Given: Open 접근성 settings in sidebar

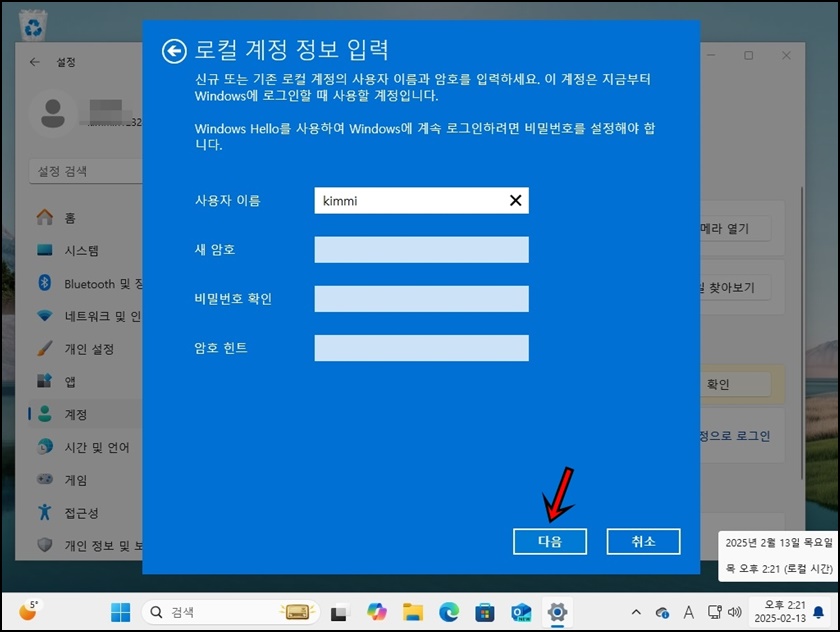Looking at the screenshot, I should [86, 513].
